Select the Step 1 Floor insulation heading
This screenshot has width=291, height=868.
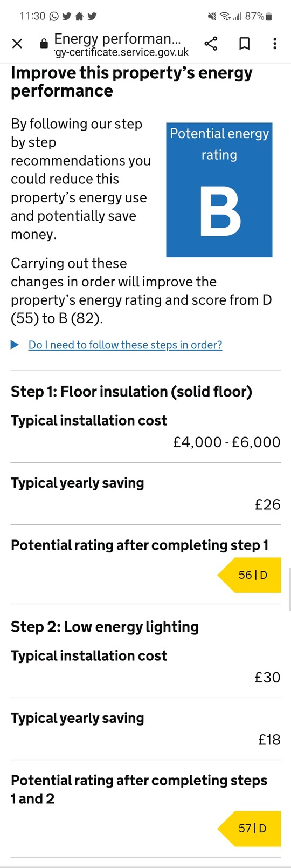coord(131,392)
